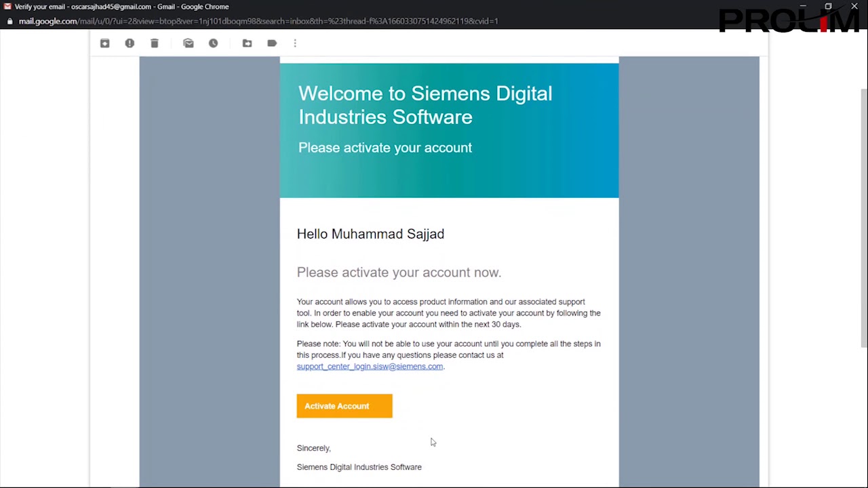View site info via the padlock icon

(9, 21)
